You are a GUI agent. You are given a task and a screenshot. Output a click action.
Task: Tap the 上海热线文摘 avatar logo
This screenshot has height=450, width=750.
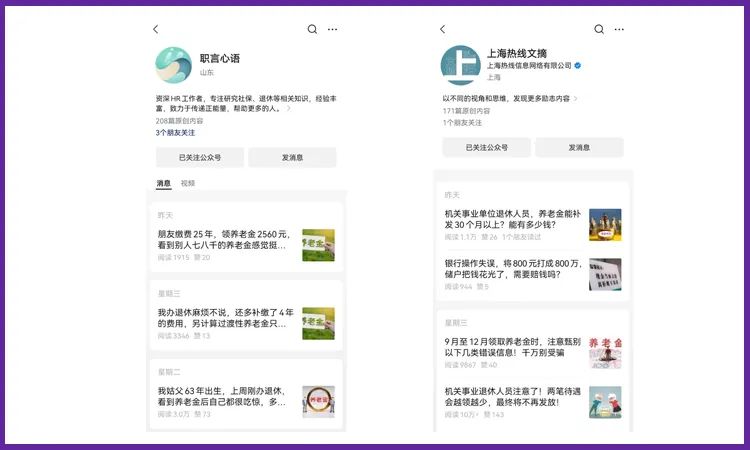point(461,65)
